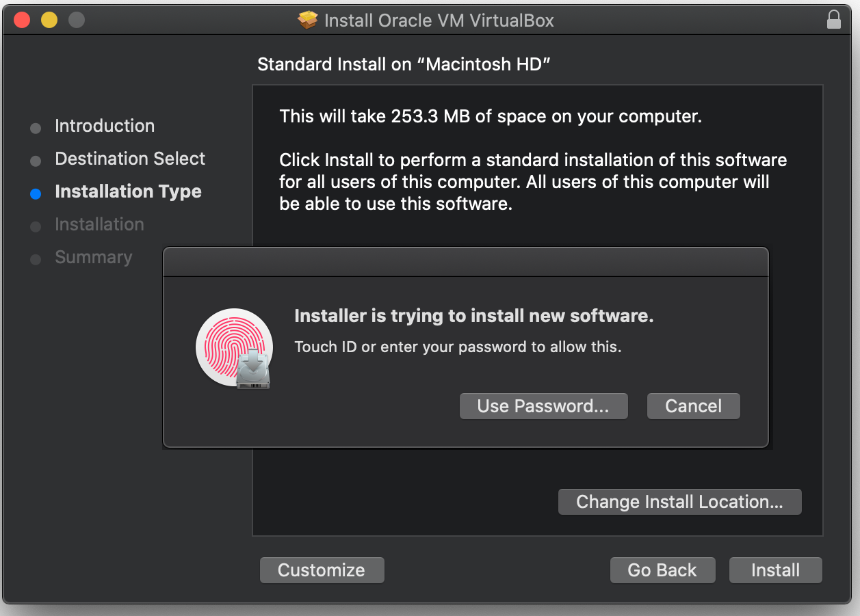Select the Destination Select step label
Image resolution: width=860 pixels, height=616 pixels.
130,159
